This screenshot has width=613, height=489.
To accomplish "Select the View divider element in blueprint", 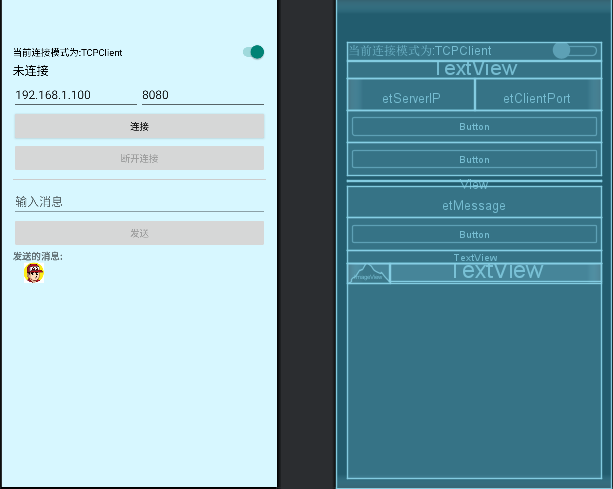I will [x=474, y=181].
